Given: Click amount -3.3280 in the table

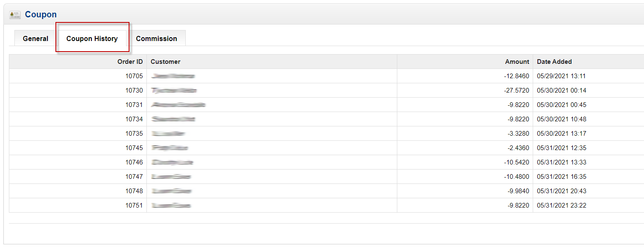Looking at the screenshot, I should click(518, 134).
